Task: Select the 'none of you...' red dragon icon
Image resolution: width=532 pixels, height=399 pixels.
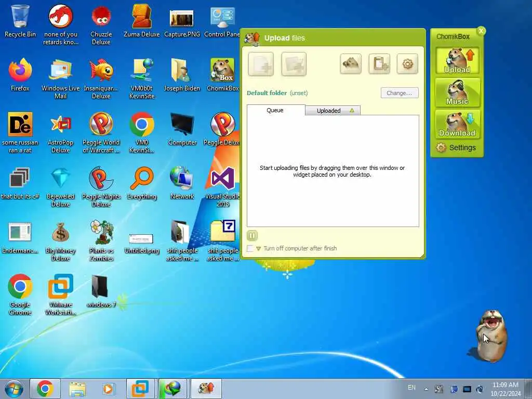Action: [x=60, y=25]
